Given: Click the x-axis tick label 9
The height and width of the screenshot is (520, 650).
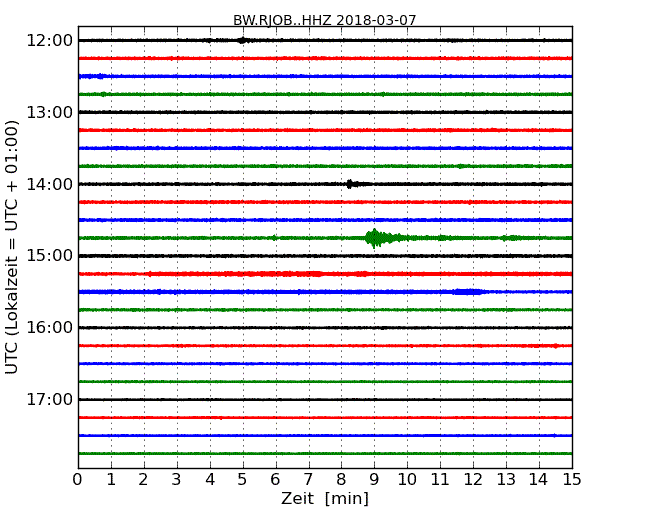Looking at the screenshot, I should point(374,479).
